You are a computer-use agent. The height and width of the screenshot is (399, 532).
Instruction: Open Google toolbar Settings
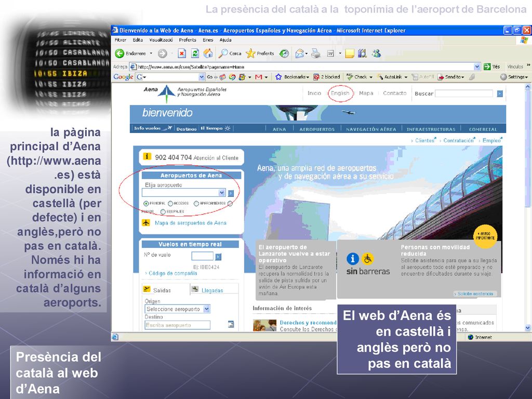(514, 77)
